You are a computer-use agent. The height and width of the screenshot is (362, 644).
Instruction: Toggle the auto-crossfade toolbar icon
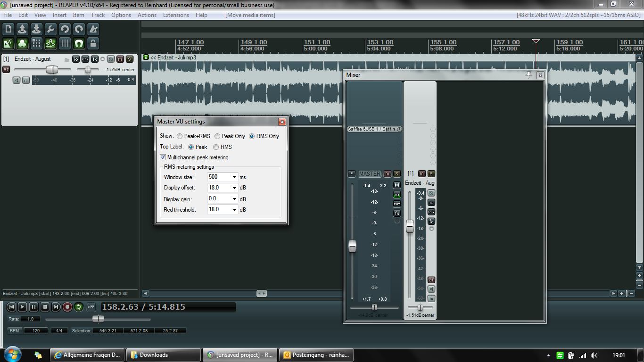pyautogui.click(x=8, y=43)
